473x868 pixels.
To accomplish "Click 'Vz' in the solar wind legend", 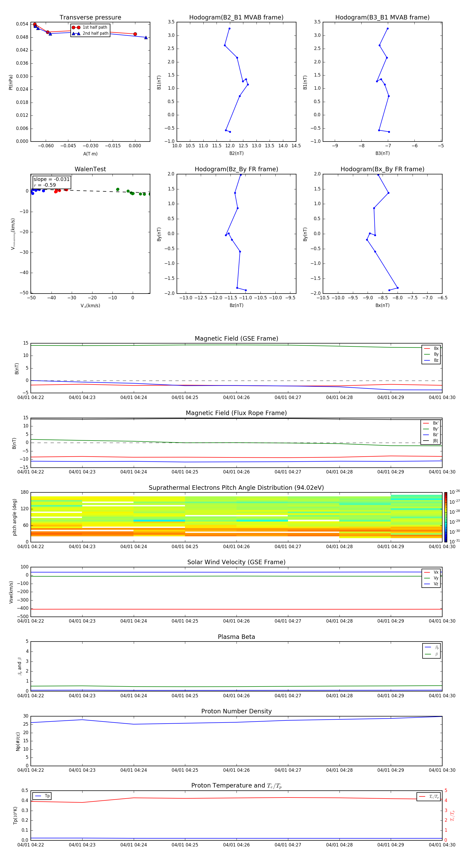I will pos(431,584).
